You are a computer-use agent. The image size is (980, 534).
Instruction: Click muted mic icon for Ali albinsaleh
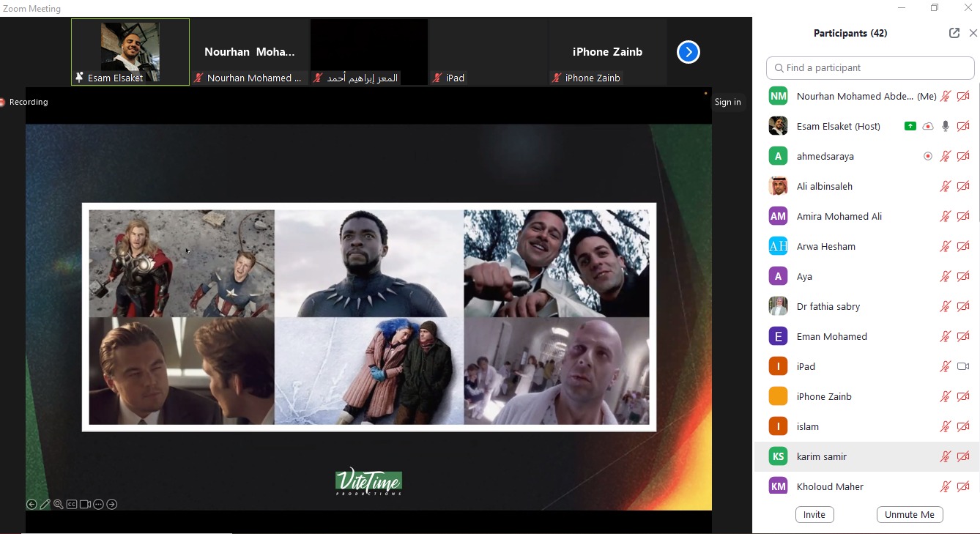946,186
